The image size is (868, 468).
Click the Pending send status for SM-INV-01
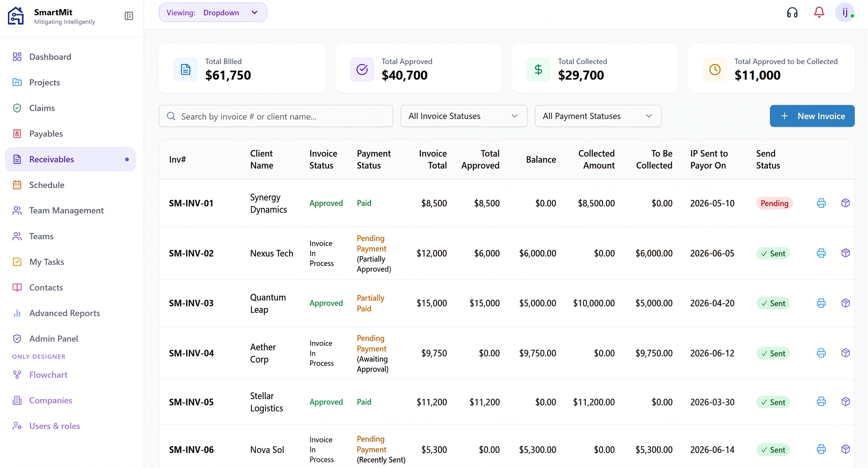click(774, 204)
